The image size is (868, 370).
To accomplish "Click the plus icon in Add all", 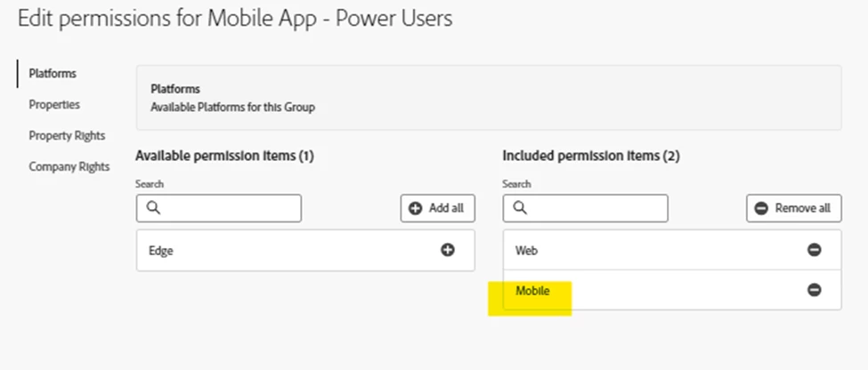I will click(415, 208).
